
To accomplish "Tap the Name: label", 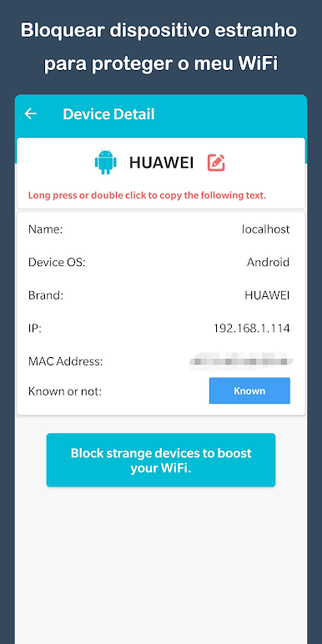I will pyautogui.click(x=45, y=229).
